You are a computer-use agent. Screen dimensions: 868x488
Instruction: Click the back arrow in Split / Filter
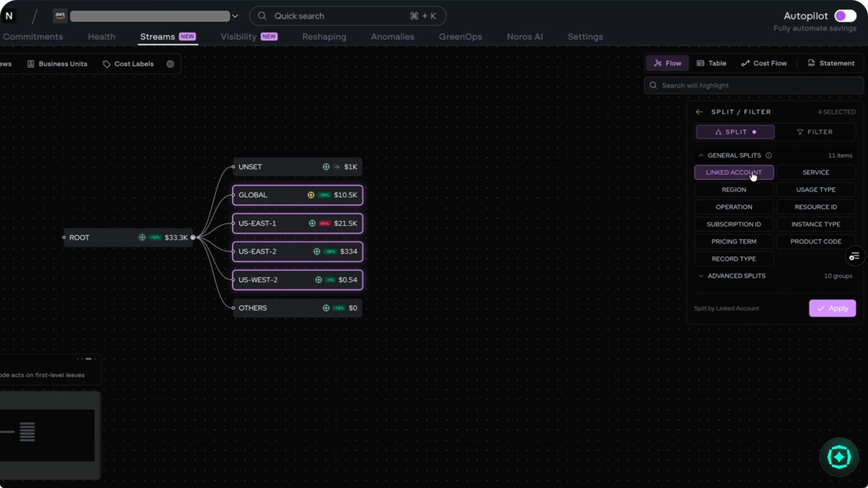[x=699, y=112]
